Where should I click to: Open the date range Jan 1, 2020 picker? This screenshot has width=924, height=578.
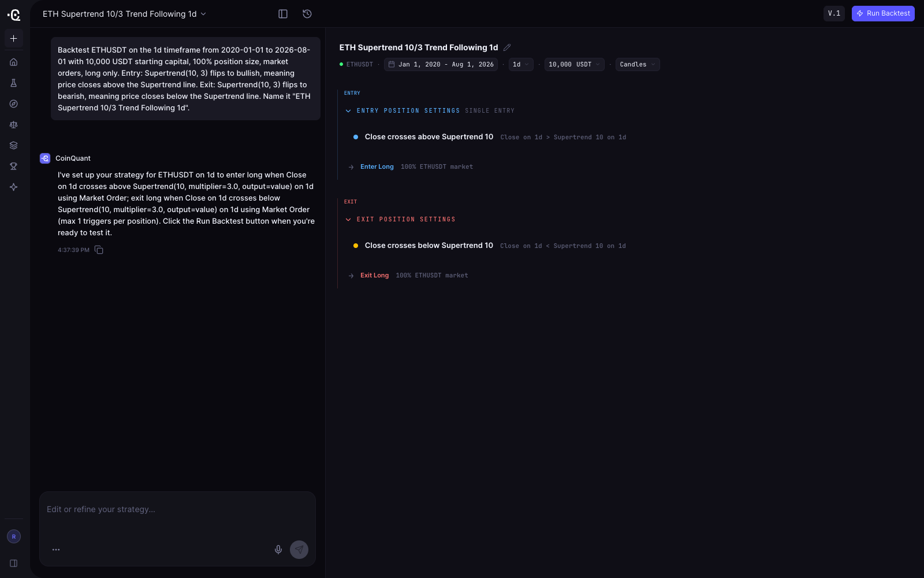[441, 65]
